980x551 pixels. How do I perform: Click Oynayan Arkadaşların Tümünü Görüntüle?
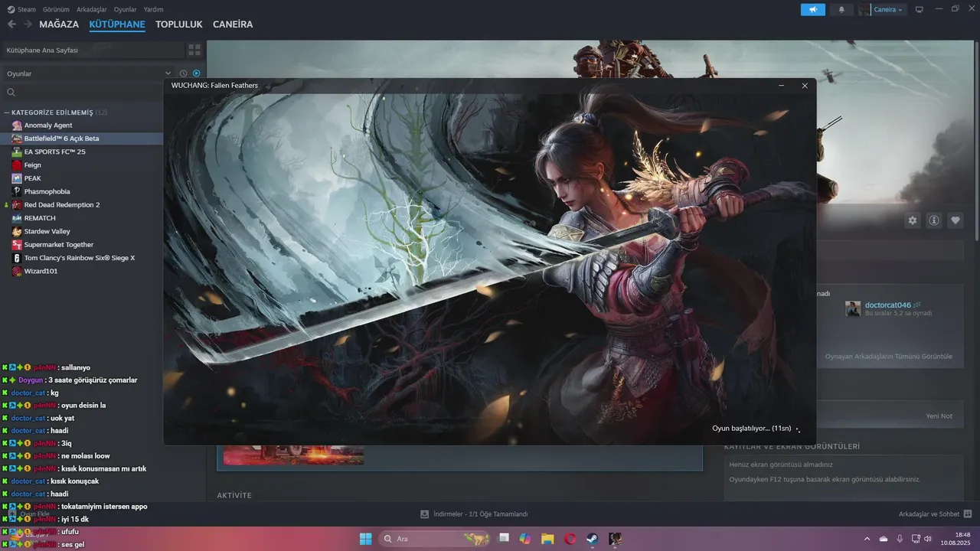click(x=888, y=357)
